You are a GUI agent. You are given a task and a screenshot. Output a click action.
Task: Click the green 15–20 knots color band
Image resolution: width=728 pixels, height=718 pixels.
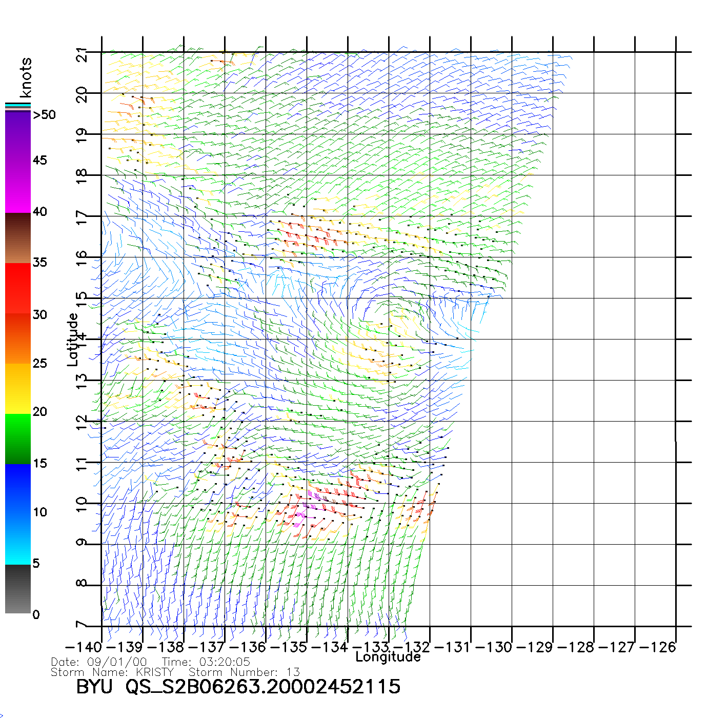[18, 438]
